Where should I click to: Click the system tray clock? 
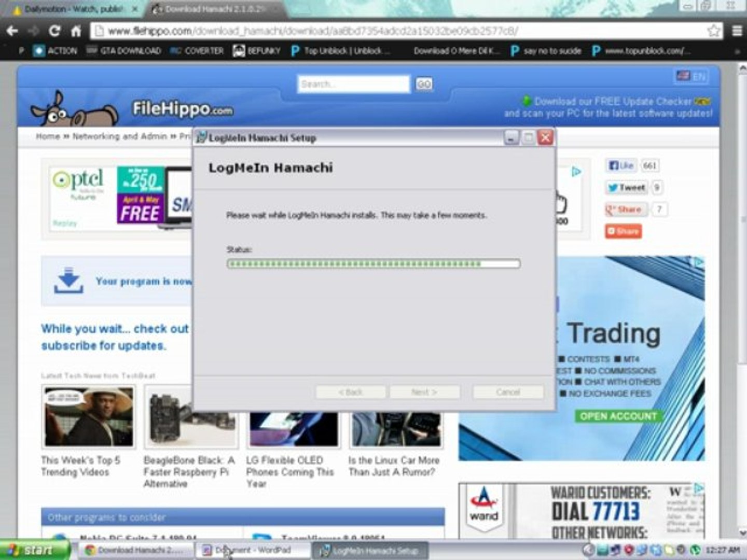tap(723, 550)
